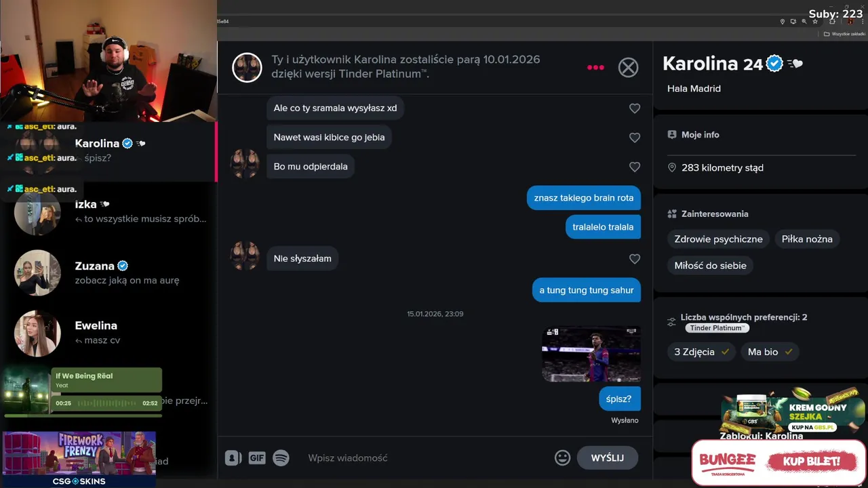This screenshot has width=868, height=488.
Task: Click the "Wszystkie zakładki" bookmarks folder
Action: [845, 34]
